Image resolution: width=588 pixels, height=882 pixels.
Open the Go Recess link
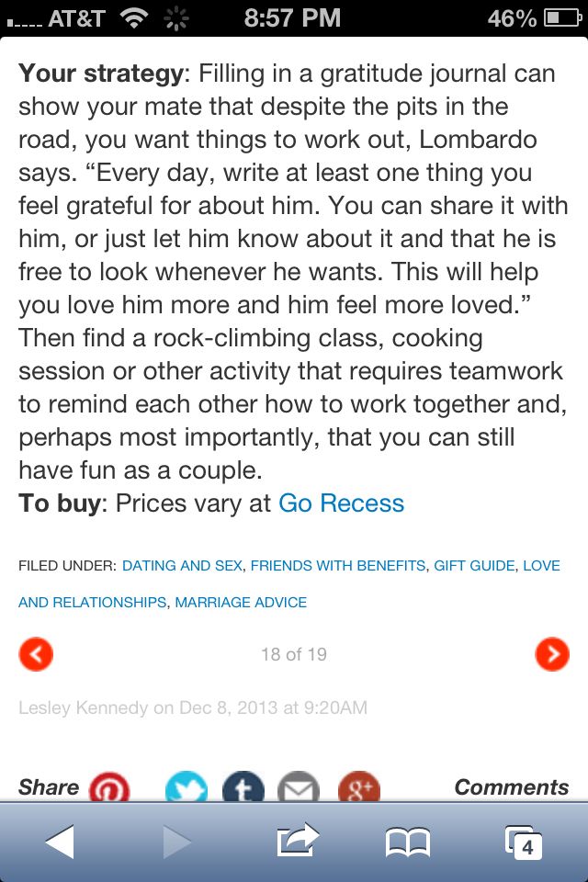point(341,503)
